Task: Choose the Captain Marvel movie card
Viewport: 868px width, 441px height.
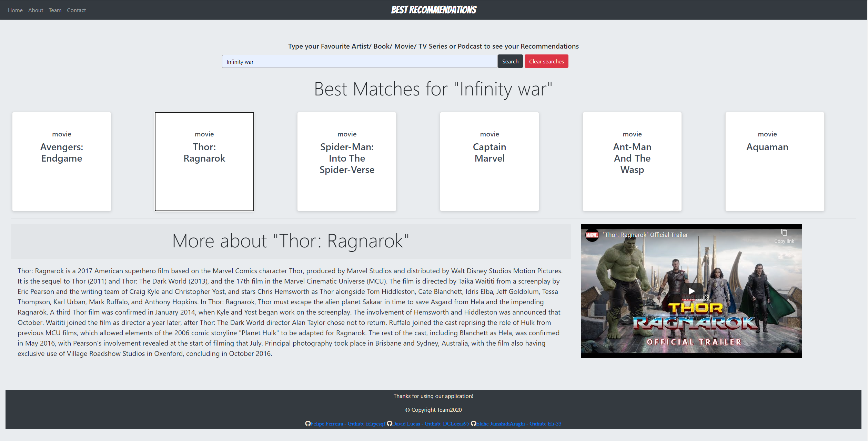Action: click(x=489, y=162)
